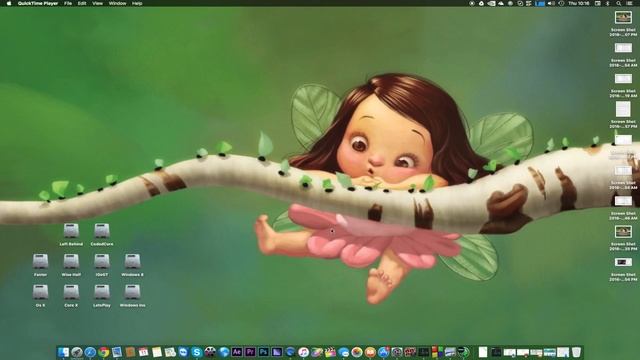This screenshot has width=640, height=360.
Task: Open the Edit menu
Action: coord(82,3)
